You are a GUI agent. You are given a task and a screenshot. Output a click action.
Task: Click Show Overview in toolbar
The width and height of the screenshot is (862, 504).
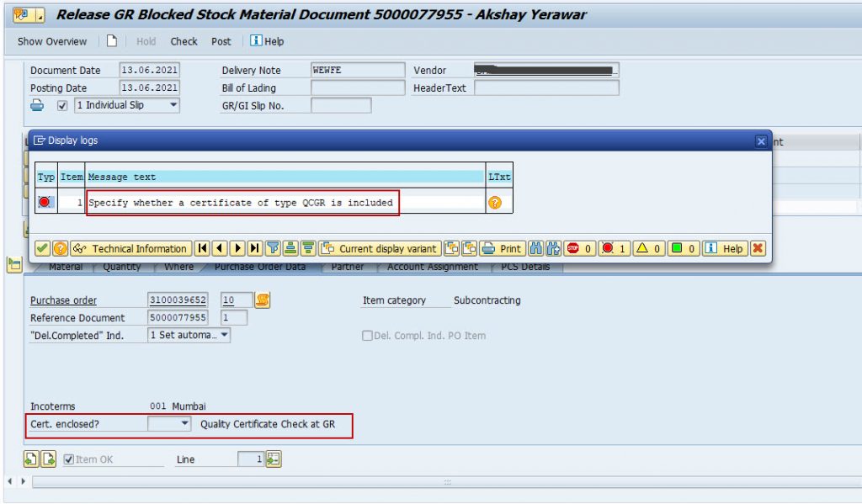click(52, 41)
